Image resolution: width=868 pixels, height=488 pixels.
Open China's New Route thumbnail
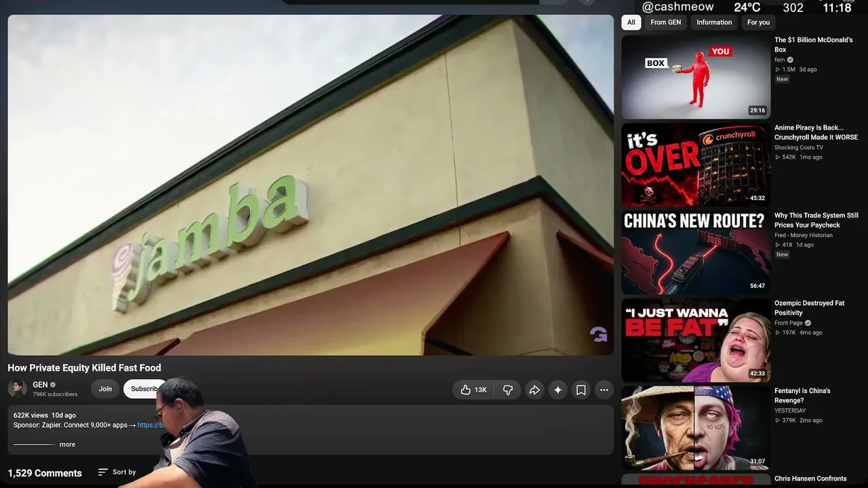[x=696, y=252]
